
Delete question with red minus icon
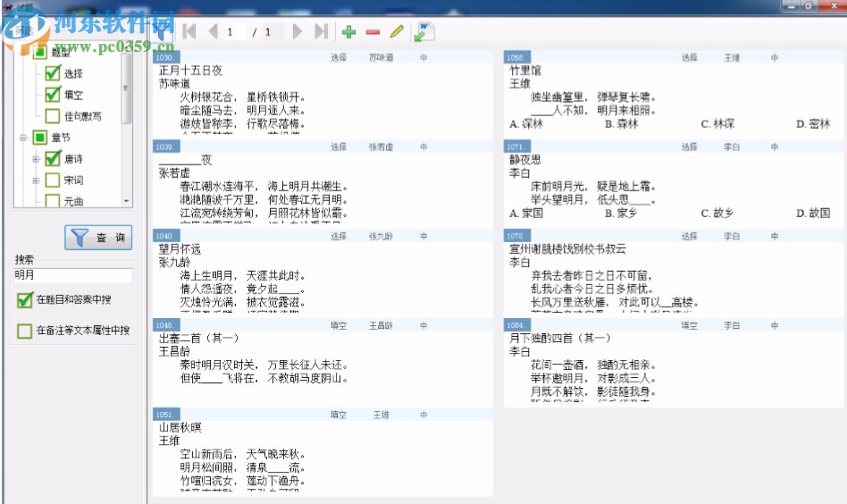coord(373,32)
